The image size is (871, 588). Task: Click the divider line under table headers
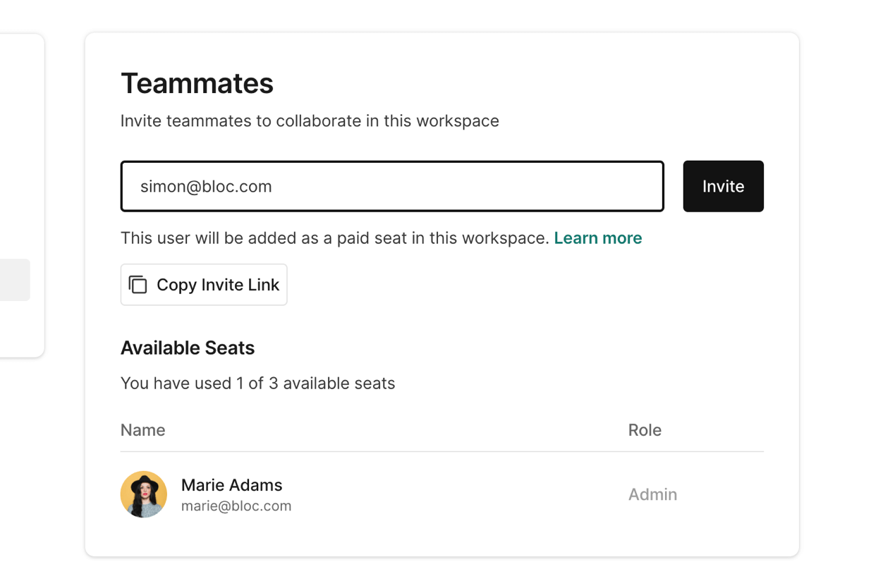tap(441, 451)
